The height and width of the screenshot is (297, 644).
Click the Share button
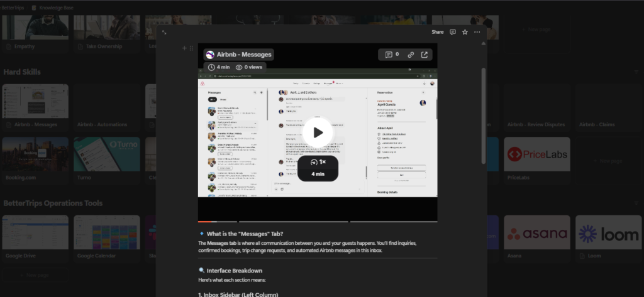(437, 32)
